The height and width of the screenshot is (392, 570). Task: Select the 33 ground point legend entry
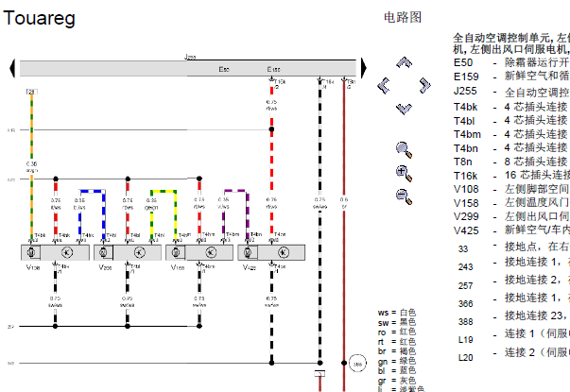[x=513, y=247]
